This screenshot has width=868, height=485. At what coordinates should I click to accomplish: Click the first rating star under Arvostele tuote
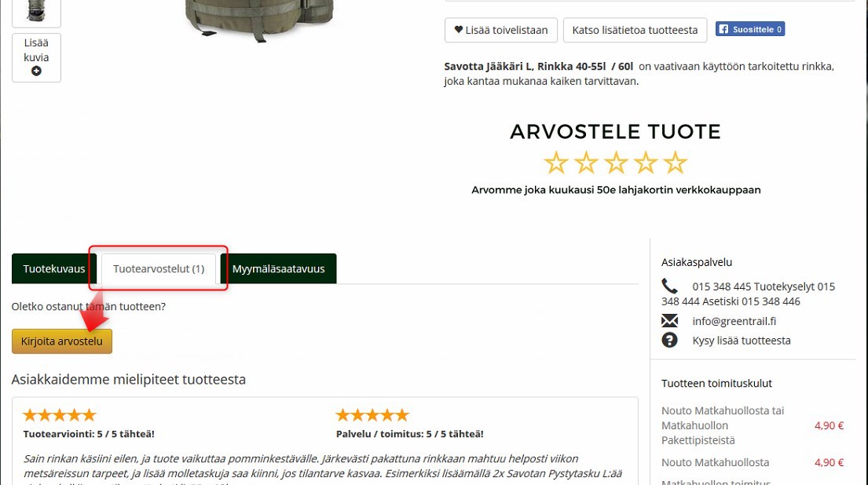pyautogui.click(x=556, y=163)
